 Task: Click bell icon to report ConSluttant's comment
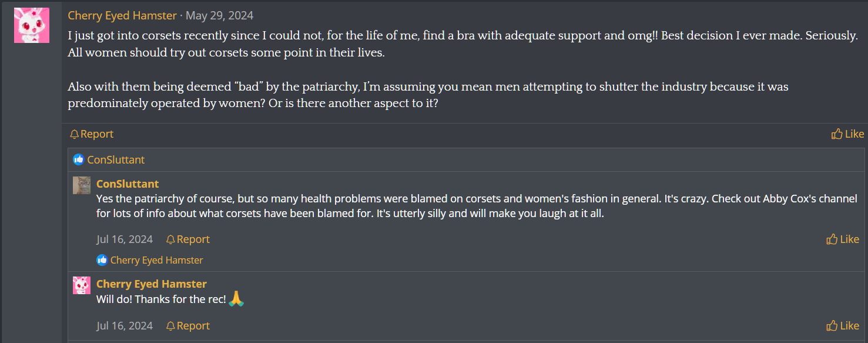pos(170,239)
